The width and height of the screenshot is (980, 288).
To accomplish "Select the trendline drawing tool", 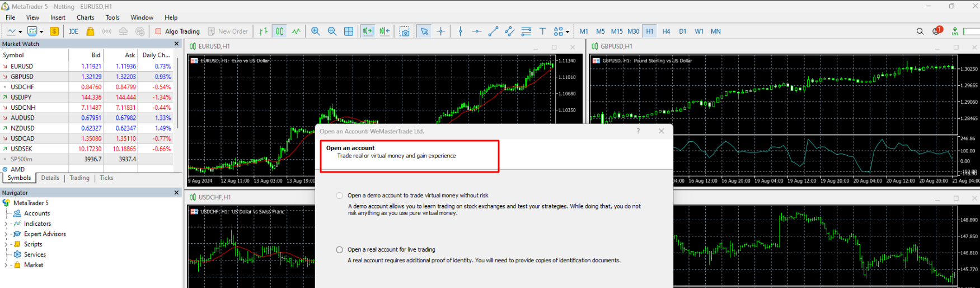I will (x=493, y=31).
